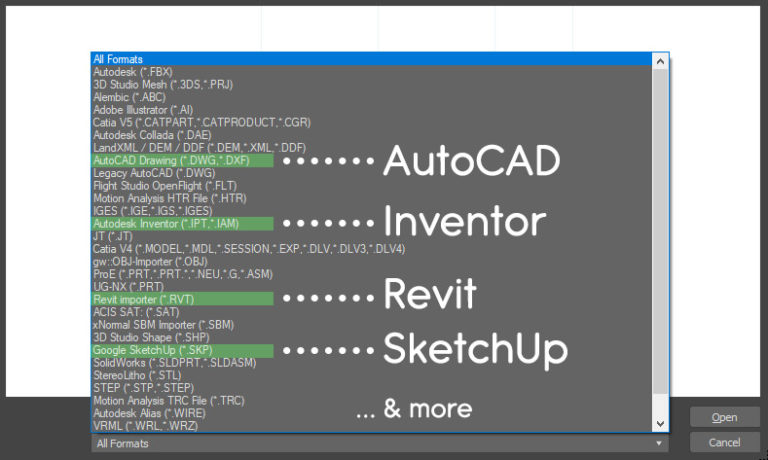The width and height of the screenshot is (768, 460).
Task: Select the highlighted All Formats list entry
Action: coord(371,59)
